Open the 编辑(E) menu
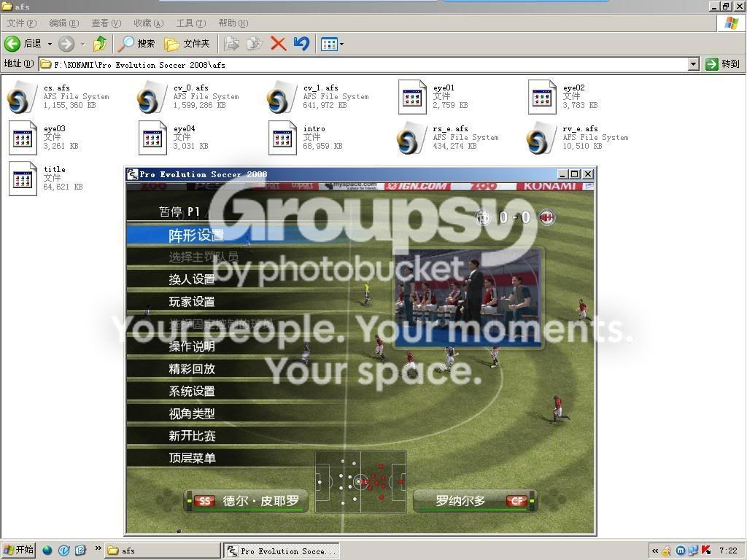 click(x=64, y=23)
